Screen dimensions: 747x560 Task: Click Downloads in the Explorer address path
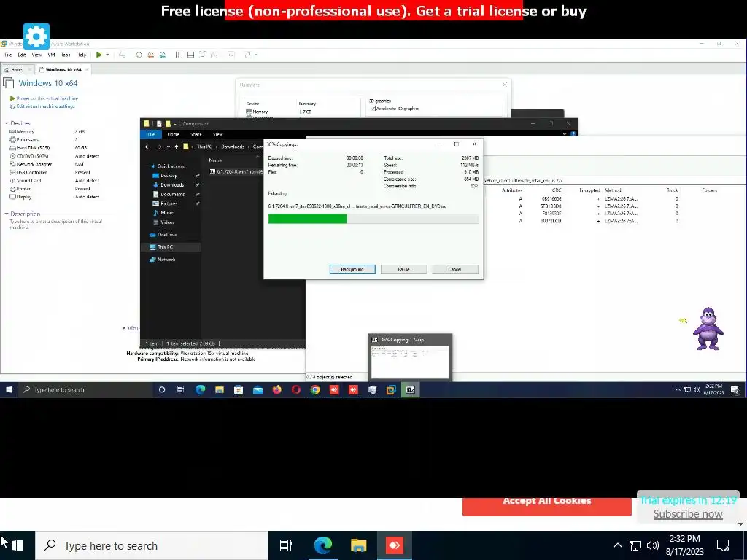click(x=233, y=147)
